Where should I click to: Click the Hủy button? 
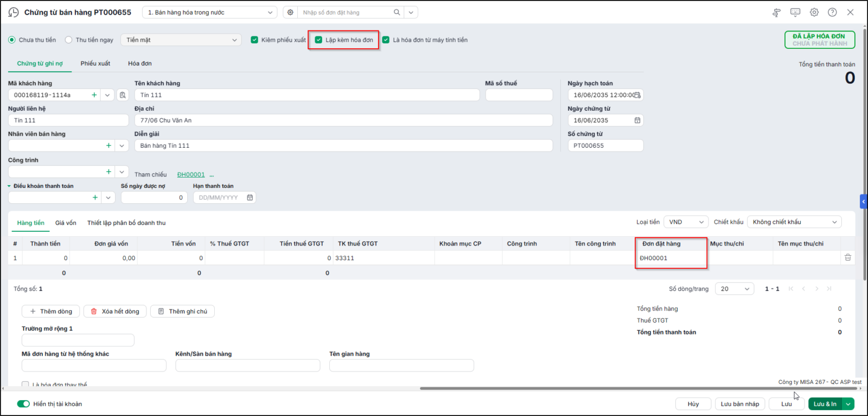tap(693, 404)
